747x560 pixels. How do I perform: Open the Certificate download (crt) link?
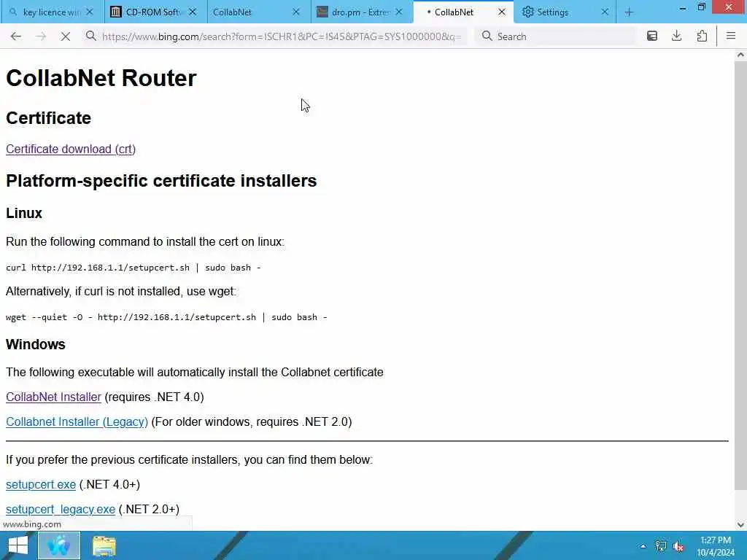point(71,149)
